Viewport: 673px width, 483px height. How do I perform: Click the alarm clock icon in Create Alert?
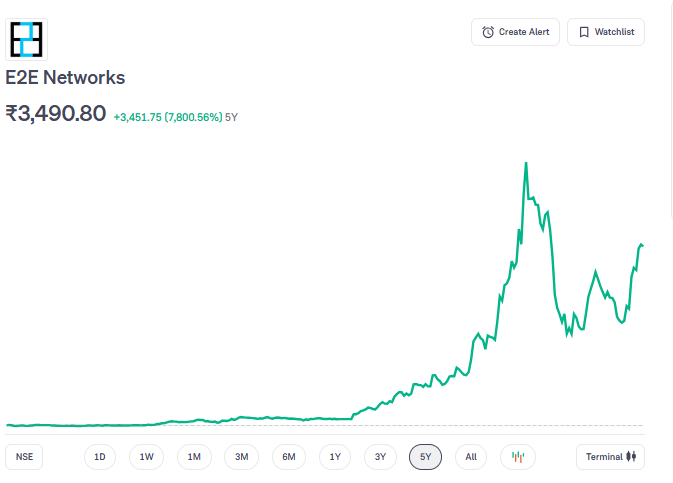pyautogui.click(x=488, y=32)
